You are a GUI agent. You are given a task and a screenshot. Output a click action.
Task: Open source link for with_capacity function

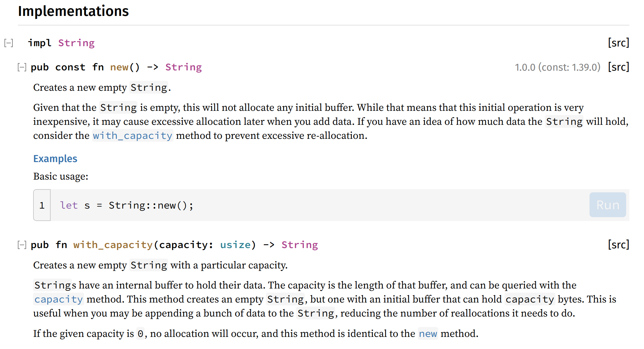(619, 245)
